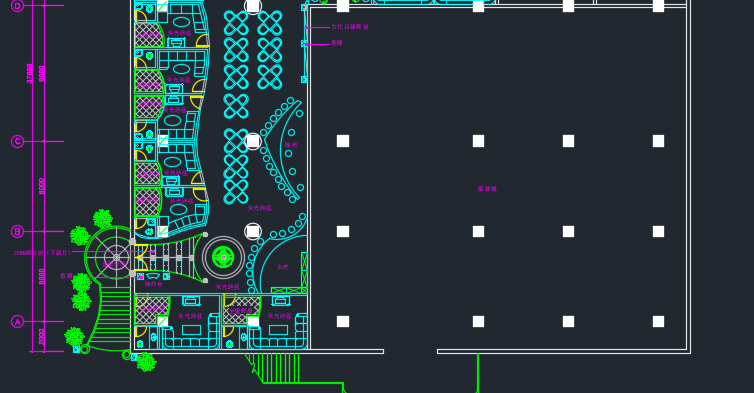Click the long magenta leader note at the top
The width and height of the screenshot is (754, 393).
[350, 27]
